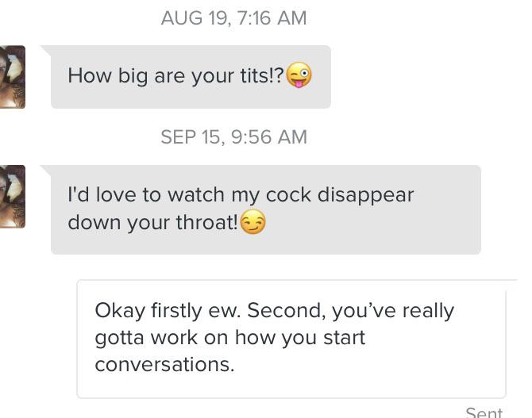Click the word "Second," in the reply bubble
The width and height of the screenshot is (532, 418).
tap(286, 311)
